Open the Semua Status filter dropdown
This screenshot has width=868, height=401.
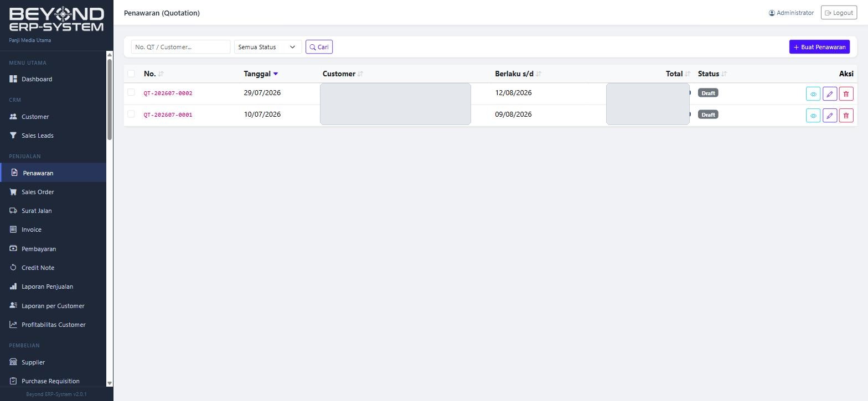click(x=268, y=47)
